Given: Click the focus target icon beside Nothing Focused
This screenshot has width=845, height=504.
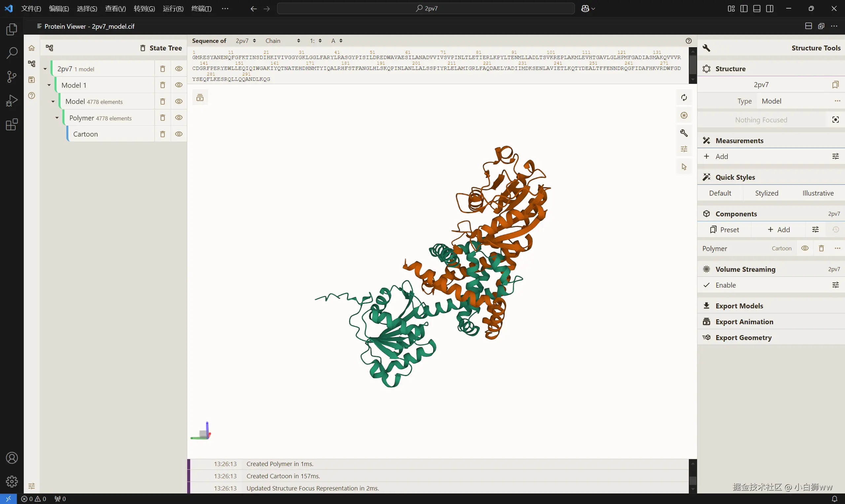Looking at the screenshot, I should pyautogui.click(x=835, y=120).
